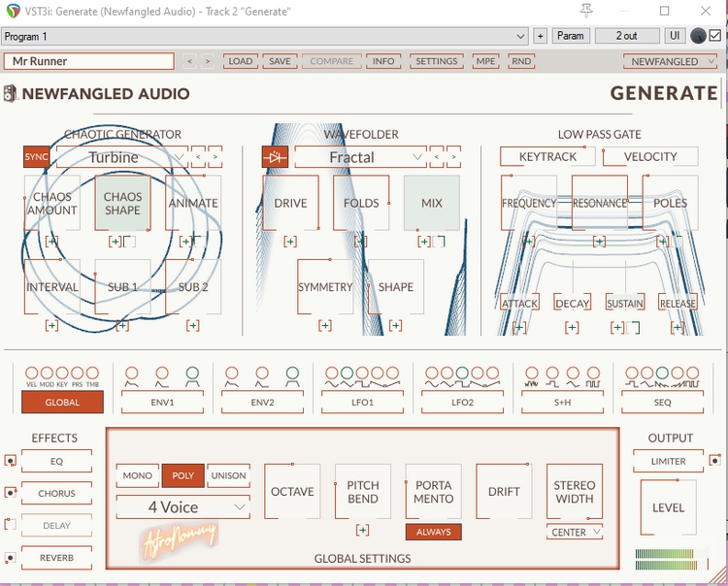Select first ENV1 envelope shape circle

(x=132, y=373)
